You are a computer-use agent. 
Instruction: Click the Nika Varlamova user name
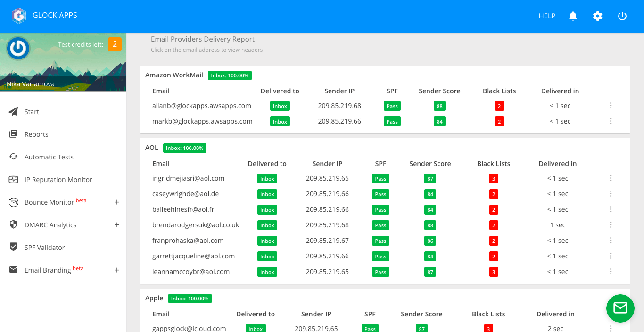point(31,84)
